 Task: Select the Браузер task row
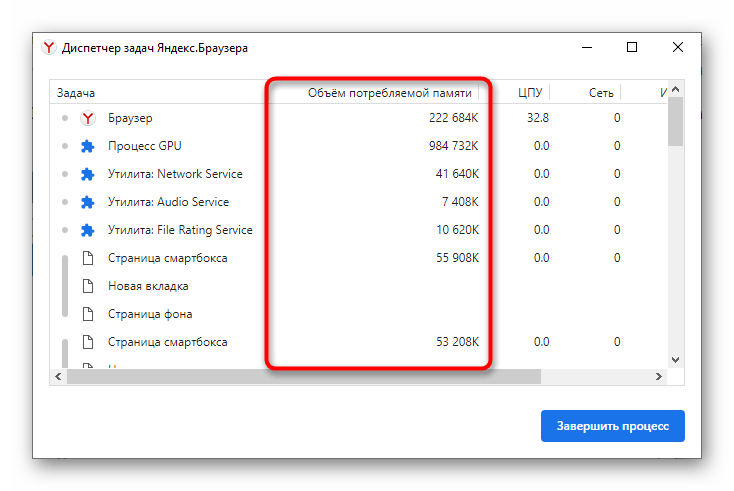(x=359, y=118)
